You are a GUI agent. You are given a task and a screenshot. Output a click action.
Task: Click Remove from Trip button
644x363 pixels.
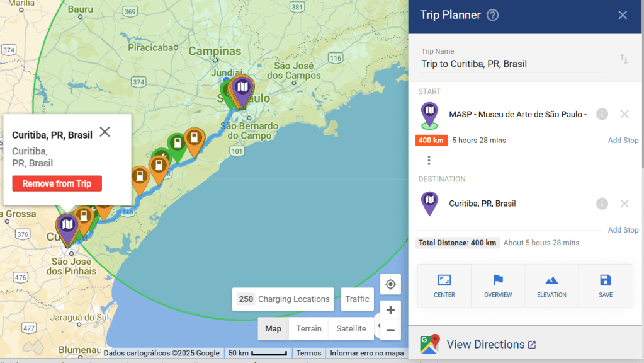point(57,183)
